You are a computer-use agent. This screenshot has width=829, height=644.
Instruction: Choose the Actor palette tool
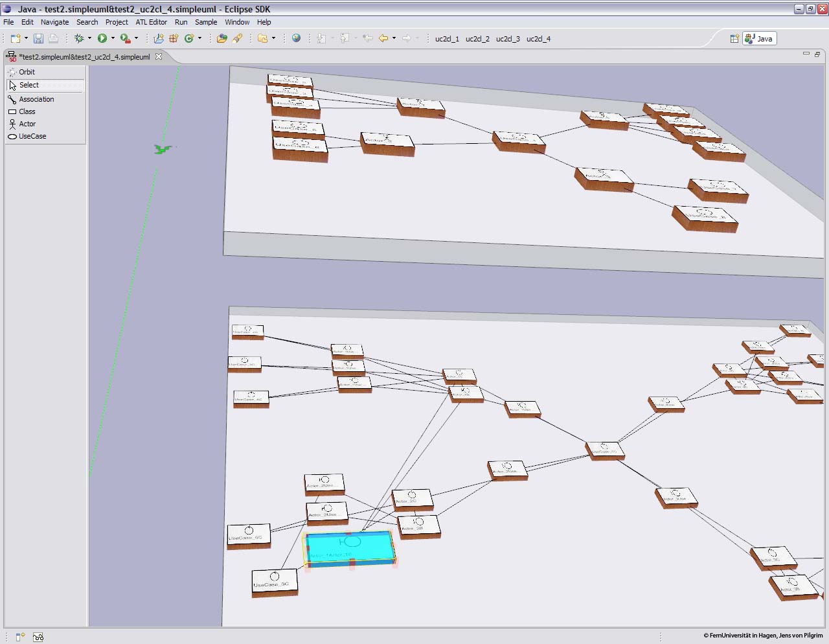[45, 124]
